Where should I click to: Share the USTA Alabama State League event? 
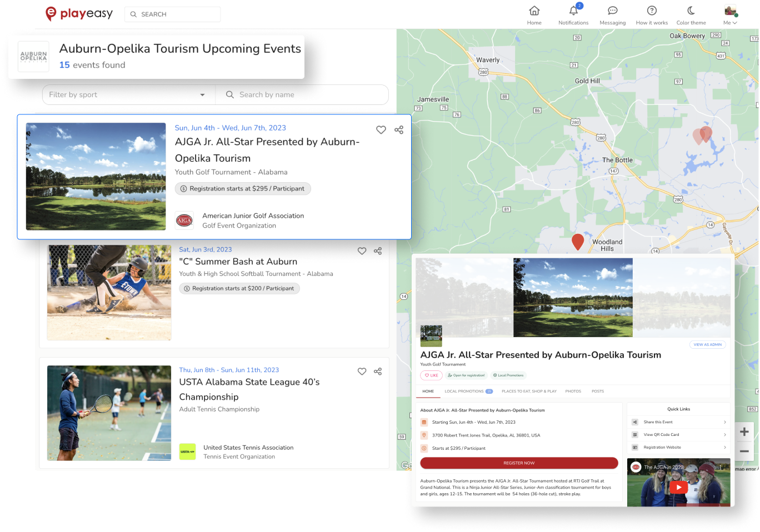(378, 372)
